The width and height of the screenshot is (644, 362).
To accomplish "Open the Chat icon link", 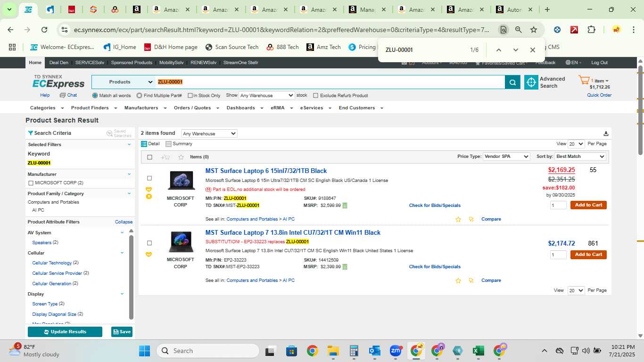I will point(68,95).
